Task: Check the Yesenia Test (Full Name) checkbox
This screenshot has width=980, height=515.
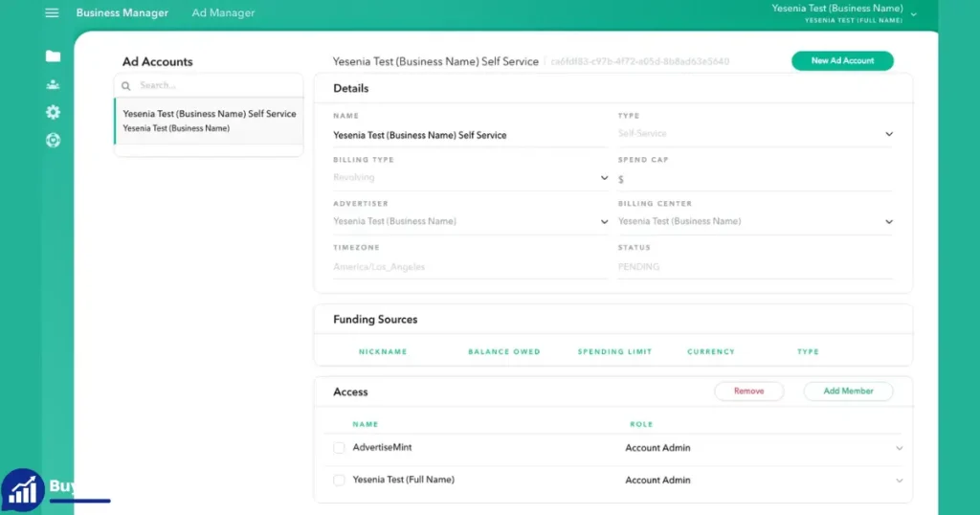Action: click(339, 480)
